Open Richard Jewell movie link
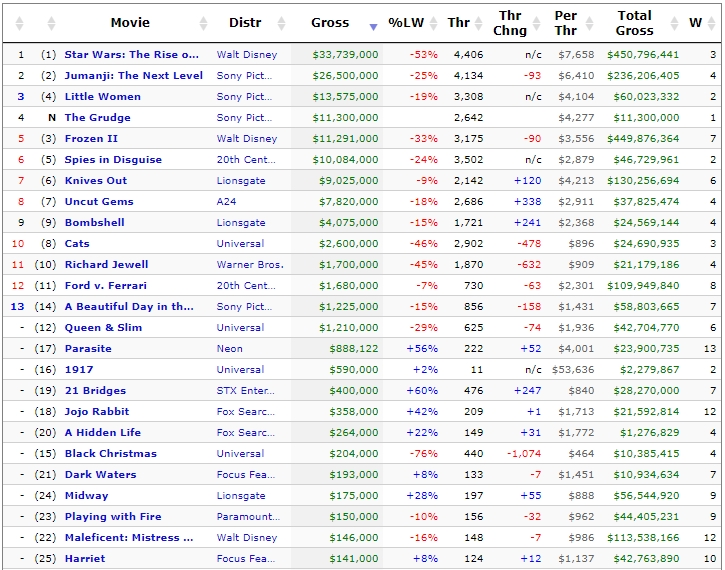The image size is (725, 570). (x=106, y=264)
